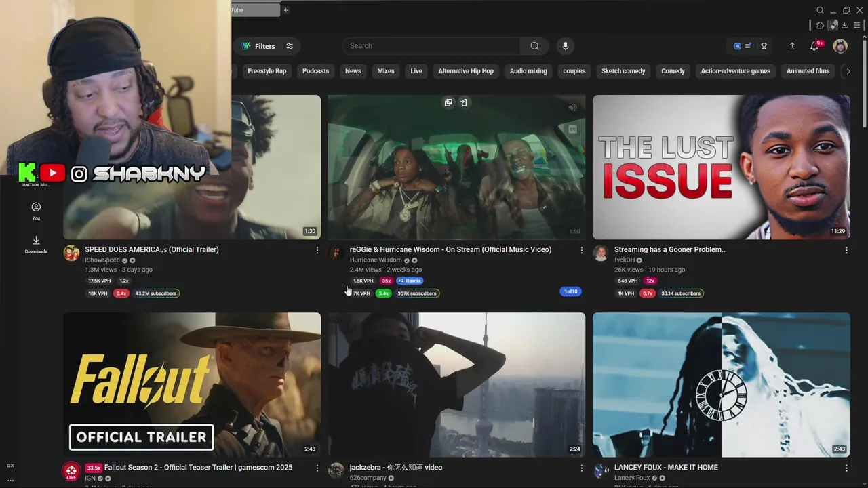Open a new browser tab with the plus button

click(x=285, y=10)
